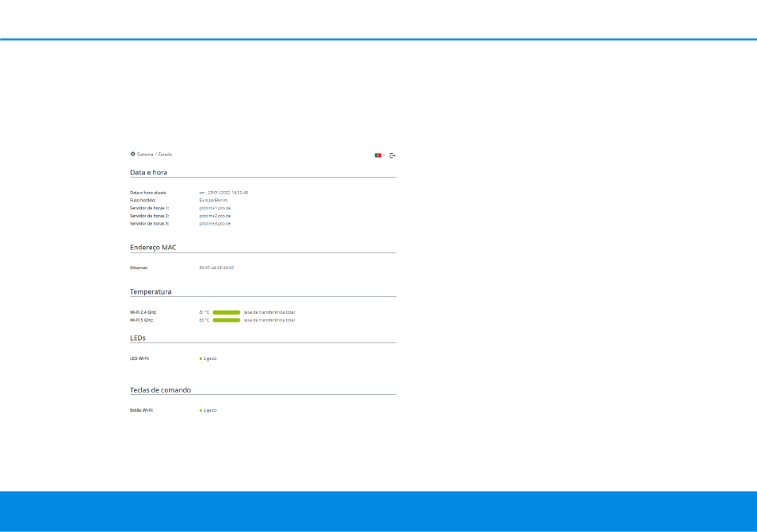Click the green status dot for LED Wi-Fi
Screen dimensions: 757x532
[201, 359]
